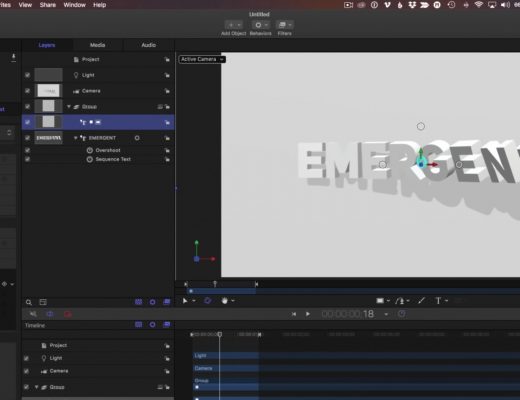Lock the EMERGENT text layer
Image resolution: width=520 pixels, height=400 pixels.
pyautogui.click(x=167, y=138)
